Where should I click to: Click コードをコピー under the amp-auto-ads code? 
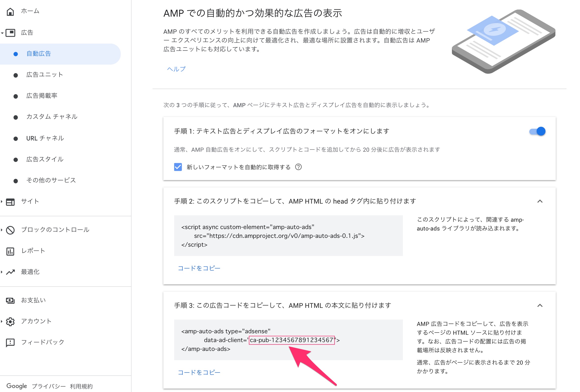(199, 373)
